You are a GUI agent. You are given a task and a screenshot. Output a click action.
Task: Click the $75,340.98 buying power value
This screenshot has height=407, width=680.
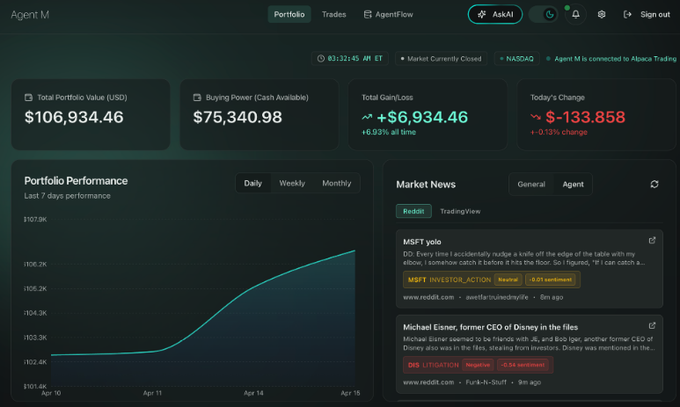[238, 117]
